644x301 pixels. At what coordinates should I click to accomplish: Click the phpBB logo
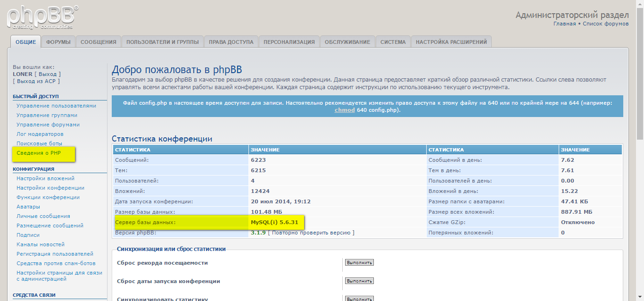(x=42, y=17)
